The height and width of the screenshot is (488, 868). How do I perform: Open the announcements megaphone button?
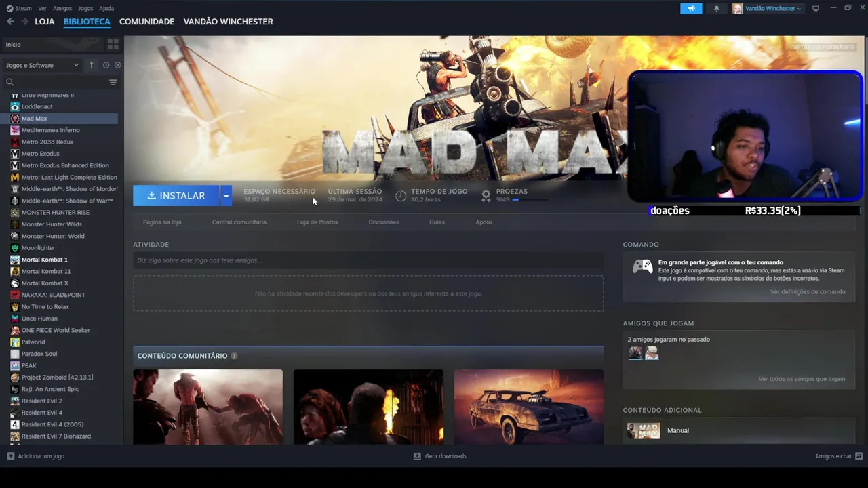pos(691,9)
